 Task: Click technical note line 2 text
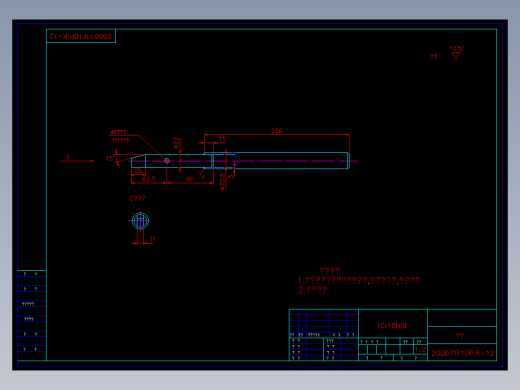tap(314, 290)
